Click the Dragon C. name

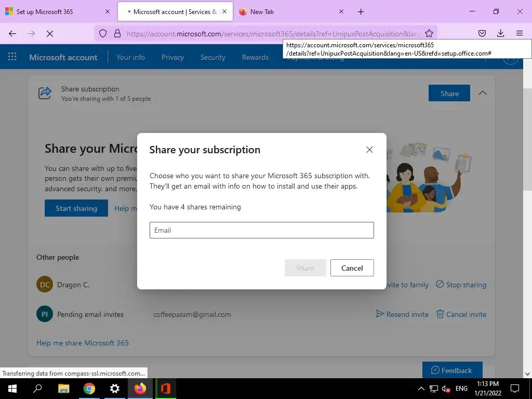(73, 285)
